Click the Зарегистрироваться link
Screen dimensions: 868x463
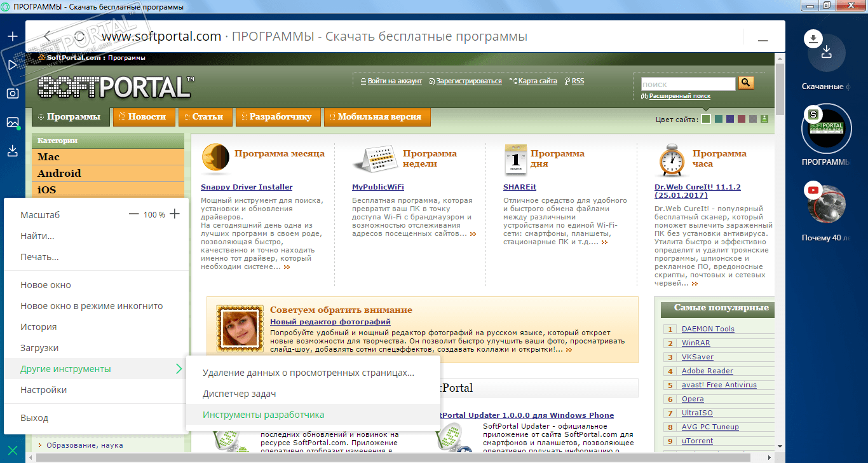click(469, 81)
